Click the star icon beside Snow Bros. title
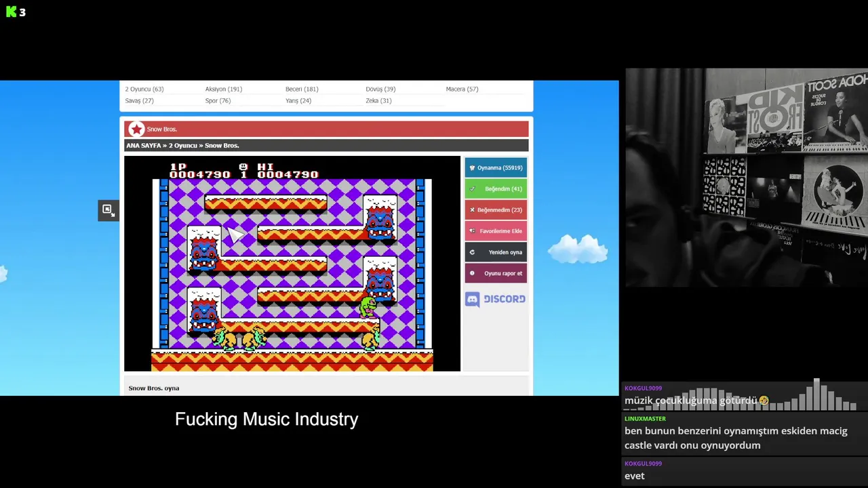 [136, 129]
